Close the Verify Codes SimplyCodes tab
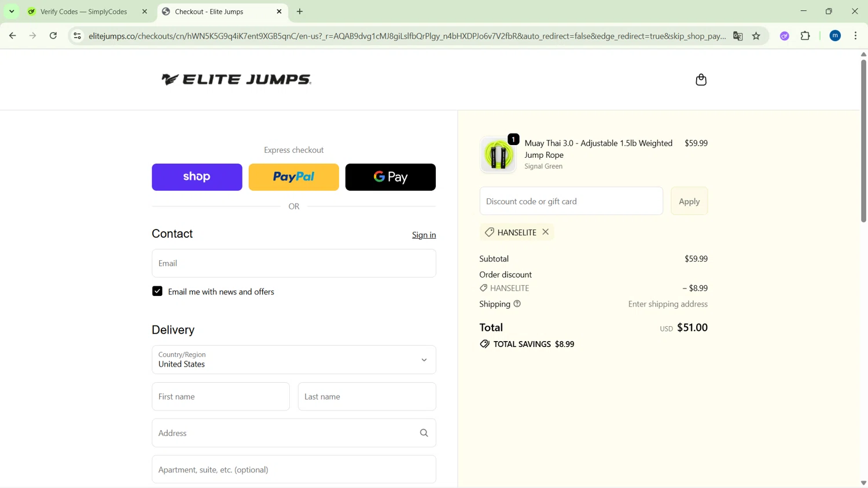Image resolution: width=868 pixels, height=488 pixels. (x=145, y=12)
